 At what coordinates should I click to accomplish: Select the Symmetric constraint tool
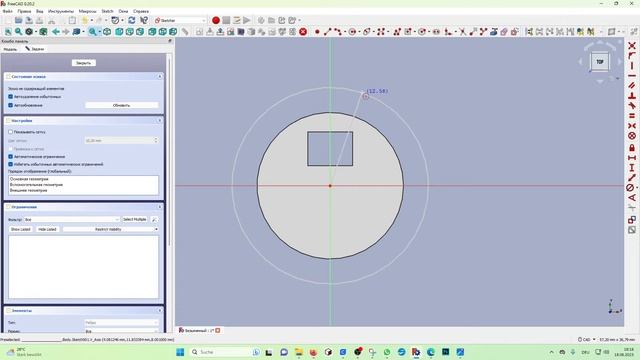point(632,126)
